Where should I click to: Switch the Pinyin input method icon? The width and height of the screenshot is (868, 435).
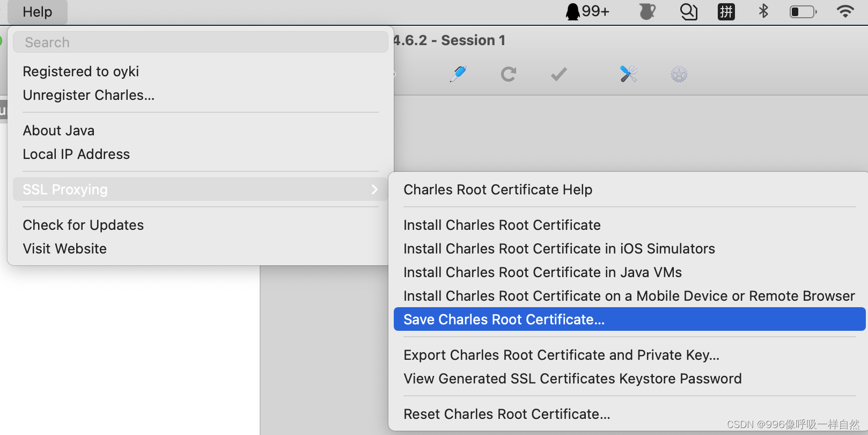tap(726, 11)
